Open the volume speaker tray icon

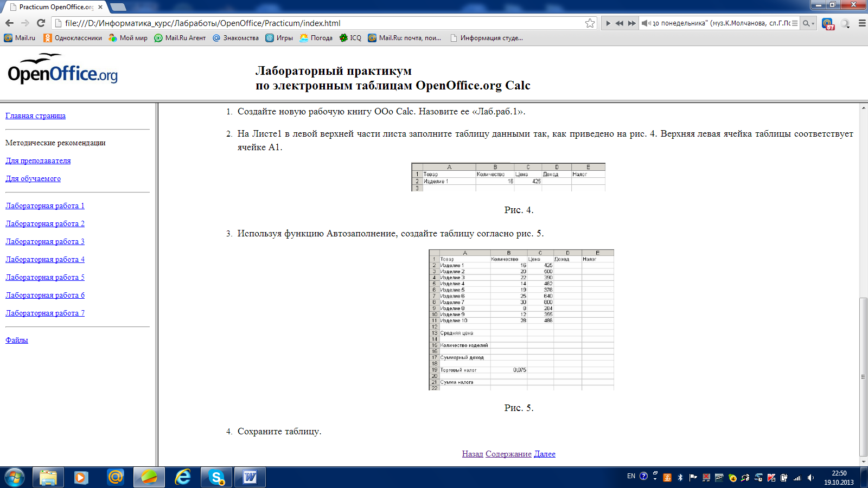pos(810,478)
